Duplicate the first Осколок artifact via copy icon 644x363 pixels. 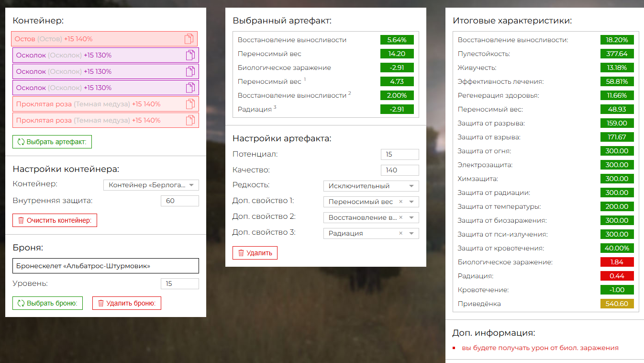(190, 55)
